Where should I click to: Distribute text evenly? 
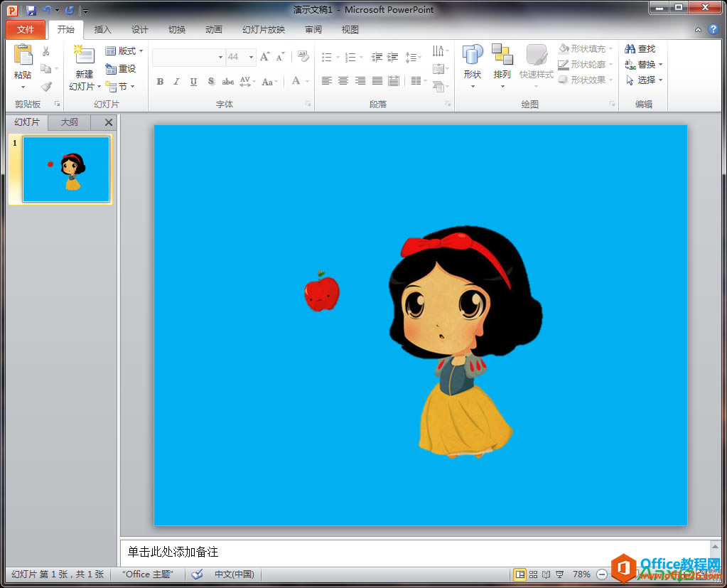tap(394, 81)
